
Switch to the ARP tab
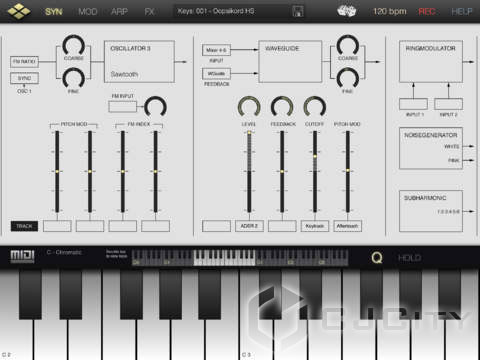pyautogui.click(x=119, y=12)
